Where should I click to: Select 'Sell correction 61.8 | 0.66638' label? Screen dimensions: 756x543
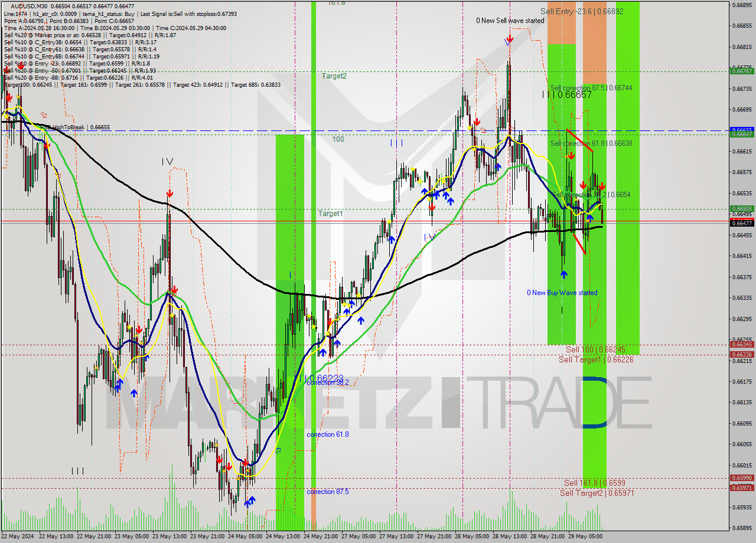coord(591,143)
